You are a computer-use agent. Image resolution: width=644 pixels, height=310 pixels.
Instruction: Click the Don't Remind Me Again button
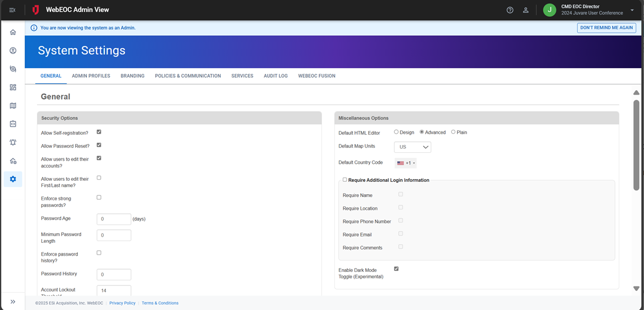[606, 27]
